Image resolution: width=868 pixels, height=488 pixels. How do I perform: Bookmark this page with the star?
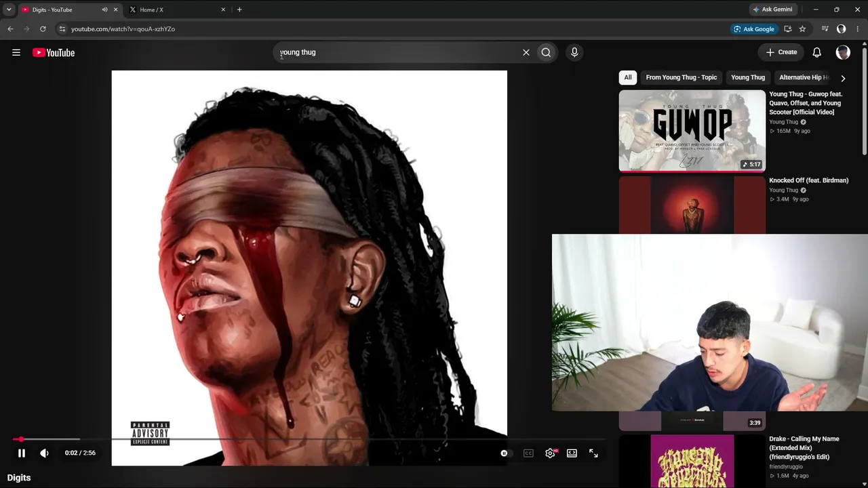tap(802, 29)
